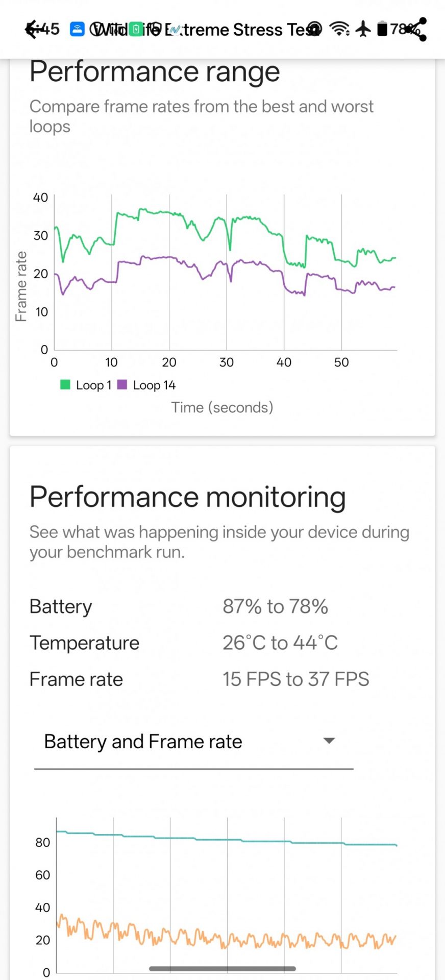Image resolution: width=445 pixels, height=980 pixels.
Task: Tap the battery icon in status bar
Action: [x=382, y=29]
